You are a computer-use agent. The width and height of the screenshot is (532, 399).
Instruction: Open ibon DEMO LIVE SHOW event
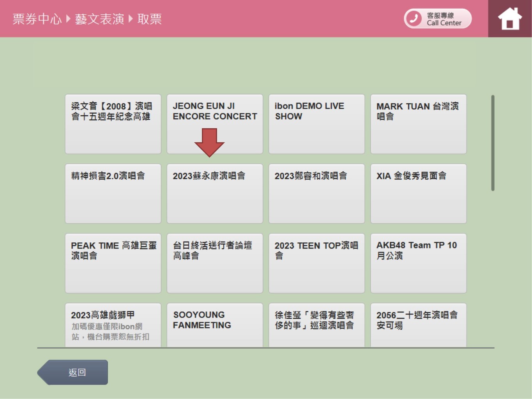[316, 124]
